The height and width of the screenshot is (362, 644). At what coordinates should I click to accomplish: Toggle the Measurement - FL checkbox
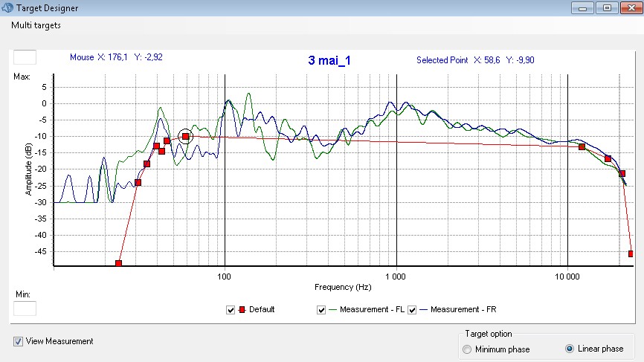[x=321, y=310]
